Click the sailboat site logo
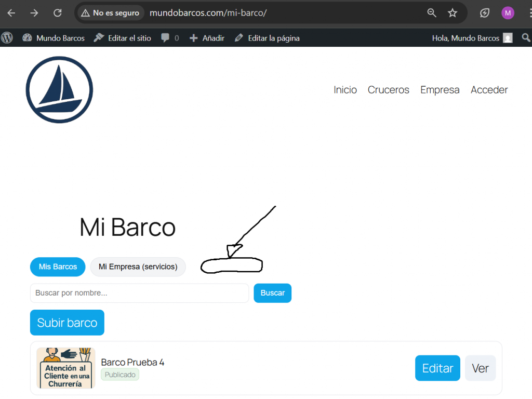Screen dimensions: 532x399 tap(59, 89)
